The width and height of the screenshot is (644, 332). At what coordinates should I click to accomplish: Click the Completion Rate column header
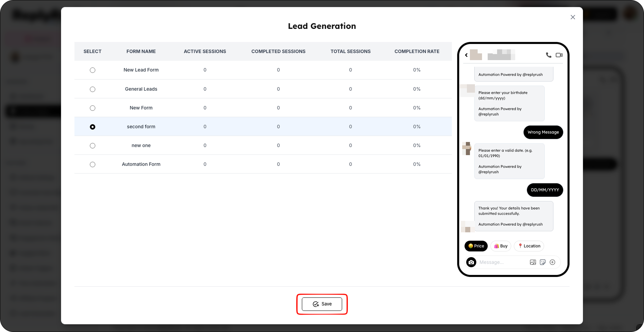tap(417, 51)
